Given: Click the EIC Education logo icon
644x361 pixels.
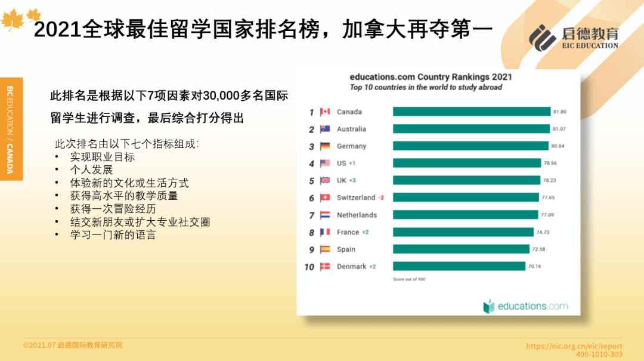Looking at the screenshot, I should pos(542,38).
